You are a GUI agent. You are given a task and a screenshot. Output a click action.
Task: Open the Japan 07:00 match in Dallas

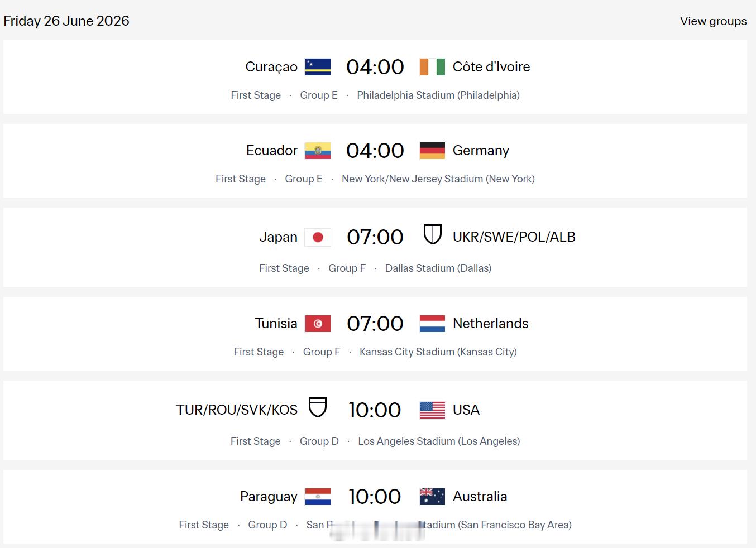[375, 247]
